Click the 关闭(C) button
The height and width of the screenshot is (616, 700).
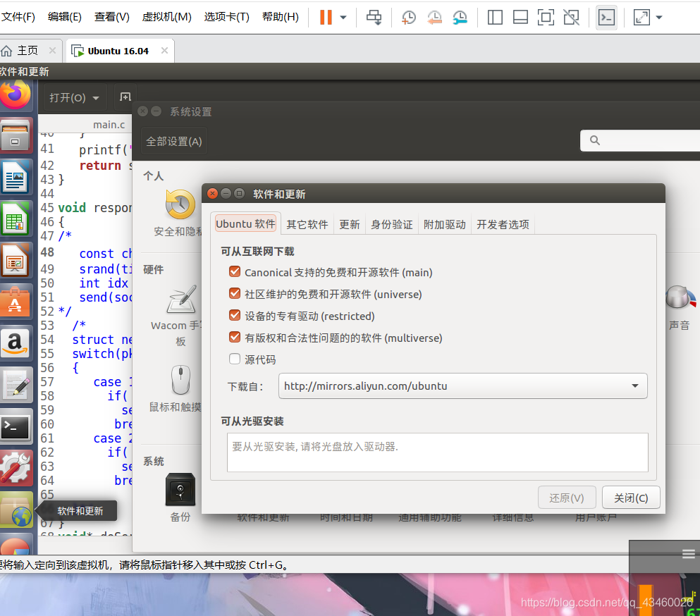(631, 498)
